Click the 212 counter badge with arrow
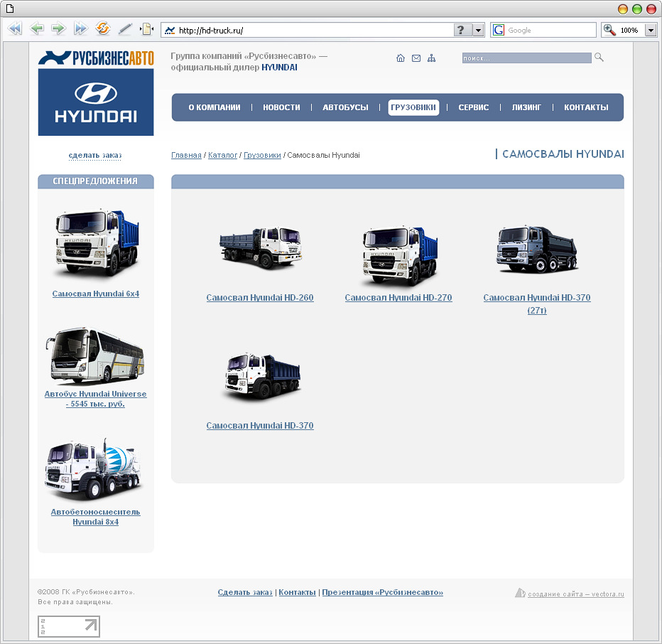662x644 pixels. tap(69, 626)
